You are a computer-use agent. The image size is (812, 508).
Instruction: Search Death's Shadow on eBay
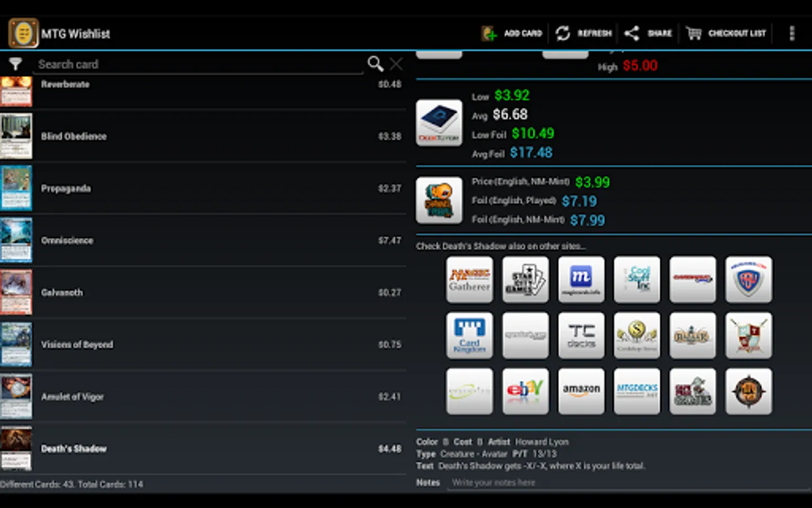526,392
